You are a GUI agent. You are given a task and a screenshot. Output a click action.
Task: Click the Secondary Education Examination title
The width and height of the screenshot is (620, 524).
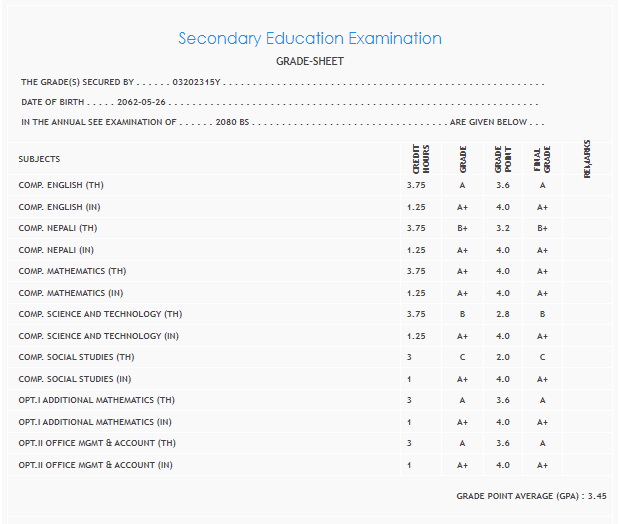(310, 39)
